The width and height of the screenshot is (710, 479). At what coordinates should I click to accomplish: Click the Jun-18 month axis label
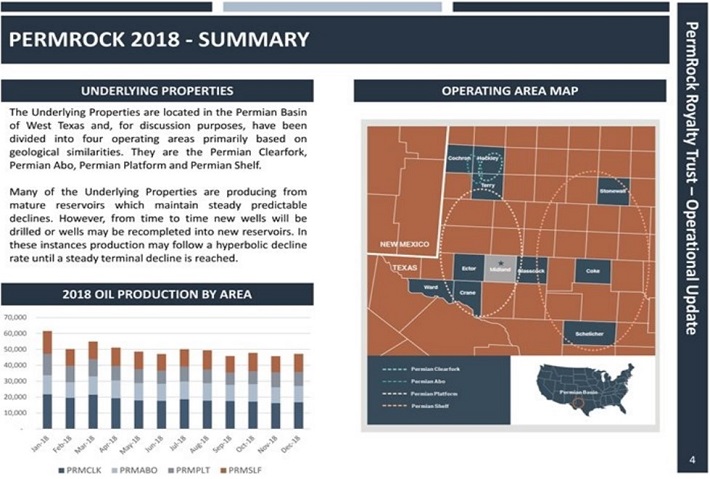point(155,444)
